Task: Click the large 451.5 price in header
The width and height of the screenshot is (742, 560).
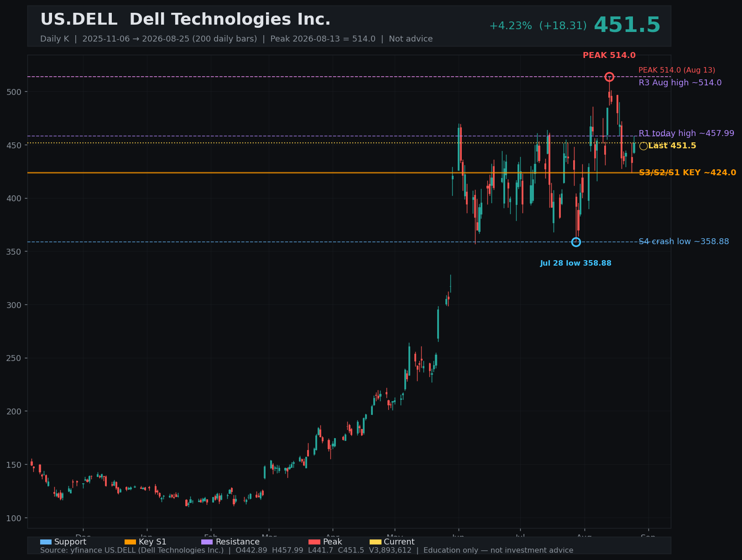Action: (x=627, y=25)
